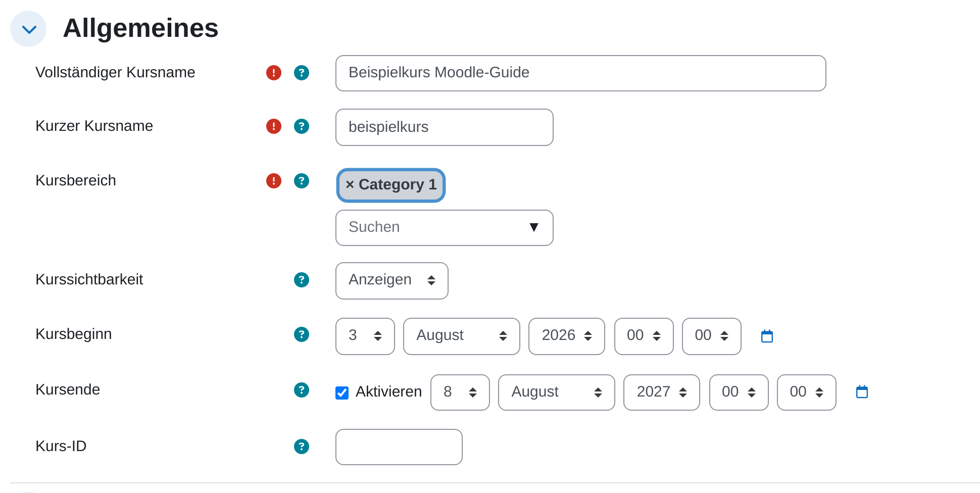The width and height of the screenshot is (980, 493).
Task: Click the empty Kurs-ID input field
Action: point(399,447)
